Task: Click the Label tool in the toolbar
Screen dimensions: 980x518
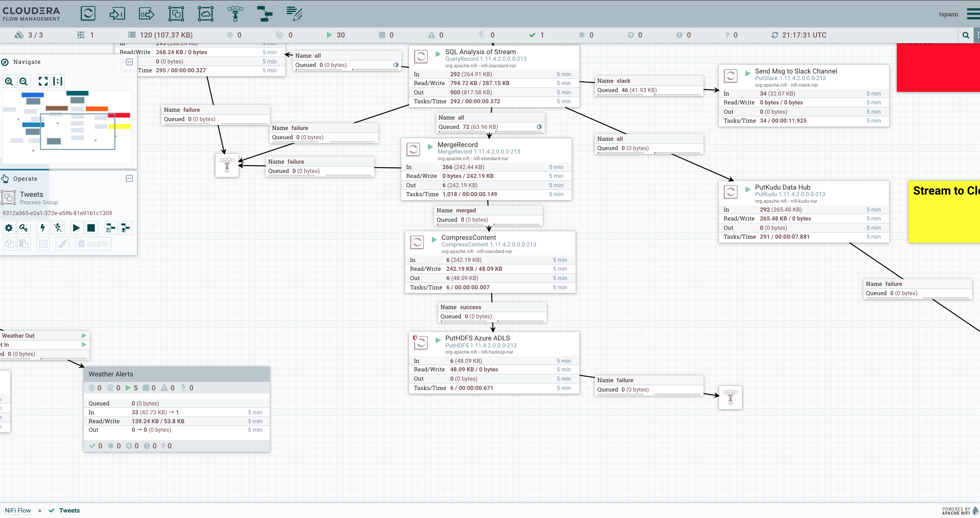Action: tap(294, 14)
